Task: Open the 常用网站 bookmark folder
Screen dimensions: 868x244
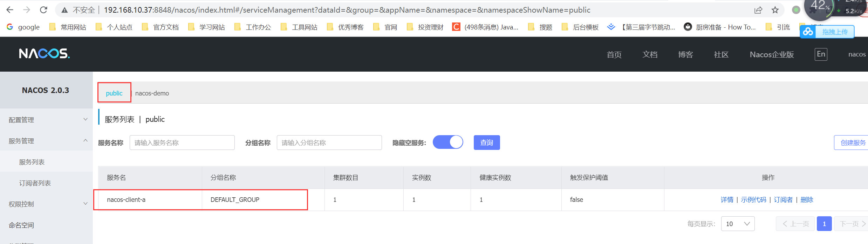Action: point(68,27)
